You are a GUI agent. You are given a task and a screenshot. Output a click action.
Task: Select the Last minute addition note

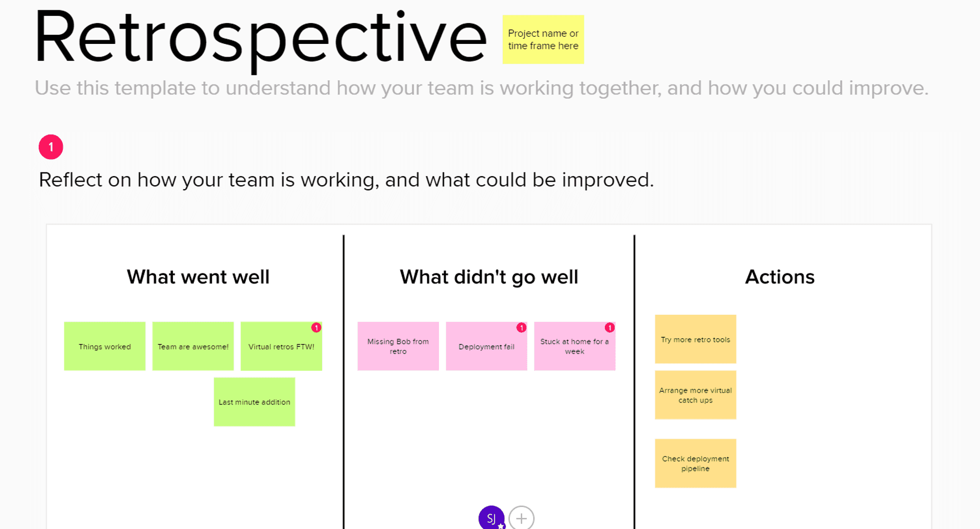[254, 402]
